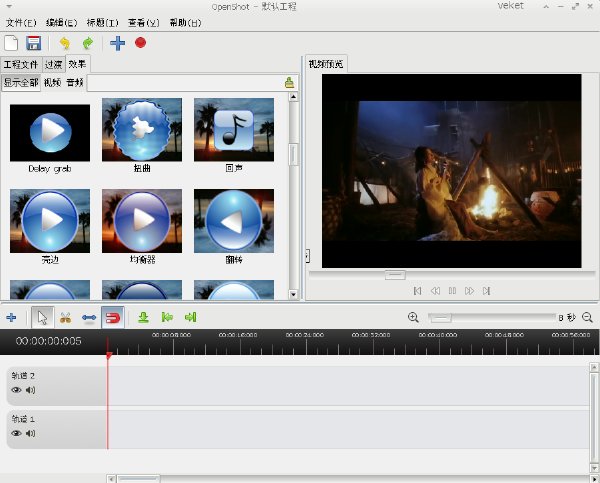The width and height of the screenshot is (600, 483).
Task: Clear effects filter with the broom icon
Action: tap(289, 82)
